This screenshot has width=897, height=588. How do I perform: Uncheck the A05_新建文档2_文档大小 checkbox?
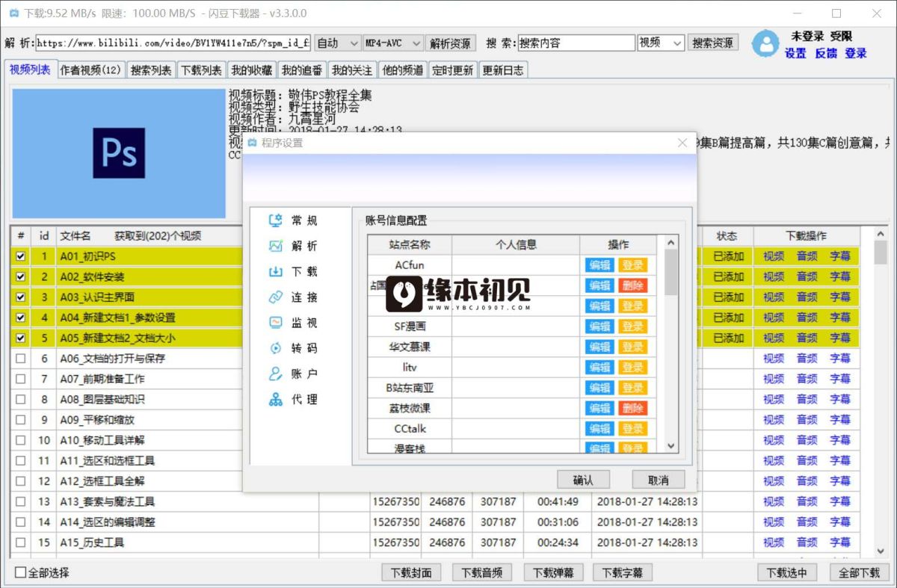point(21,338)
